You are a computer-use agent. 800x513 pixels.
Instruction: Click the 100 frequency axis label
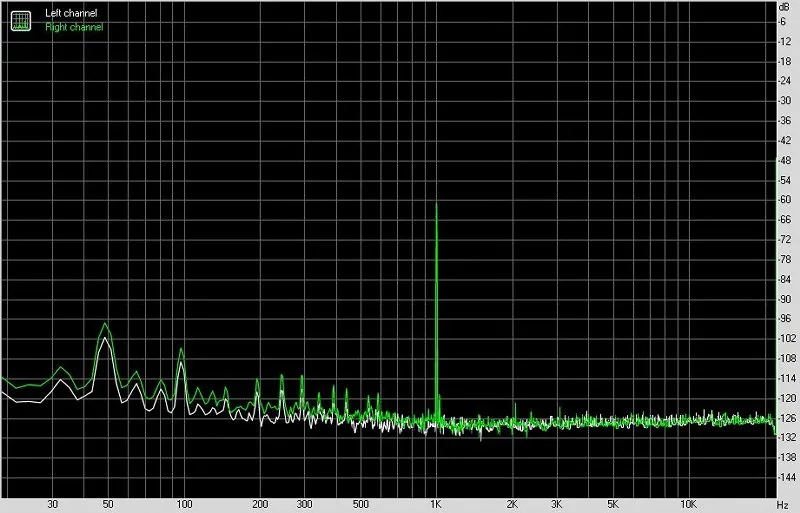[x=184, y=504]
